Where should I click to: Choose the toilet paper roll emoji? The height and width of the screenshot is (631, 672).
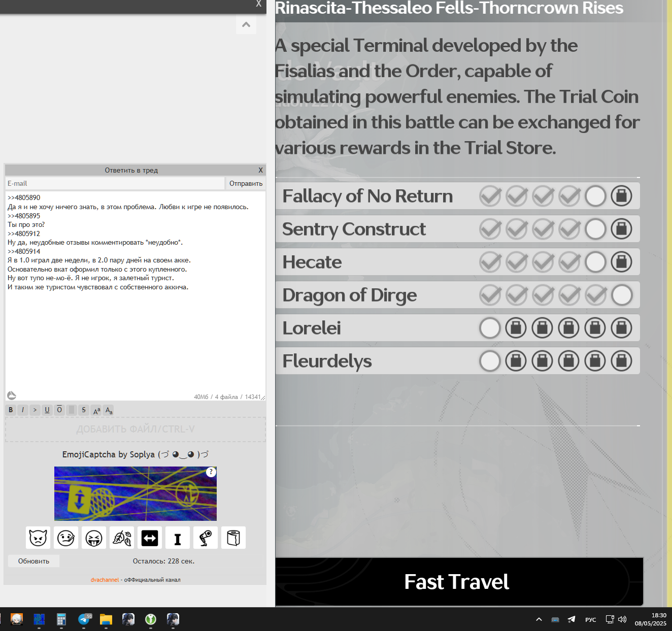pyautogui.click(x=233, y=538)
